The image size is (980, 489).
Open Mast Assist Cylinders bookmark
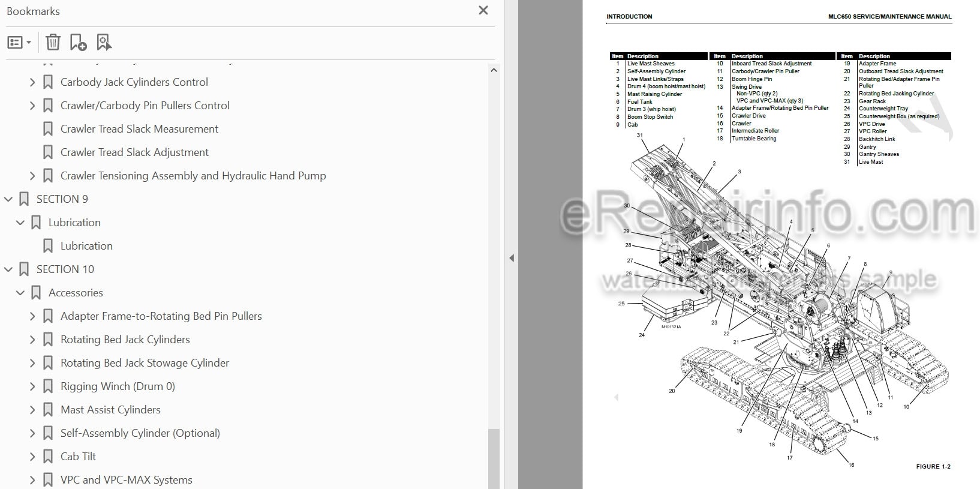point(110,410)
